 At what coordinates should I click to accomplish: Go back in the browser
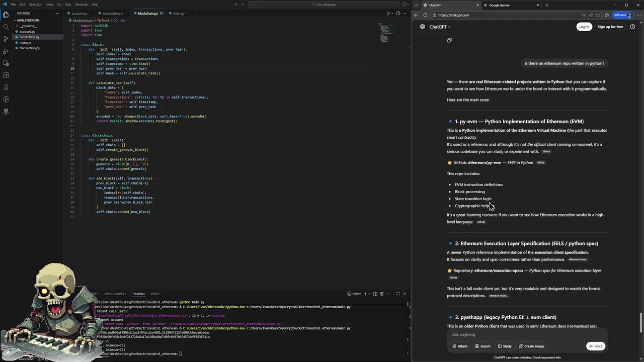416,15
